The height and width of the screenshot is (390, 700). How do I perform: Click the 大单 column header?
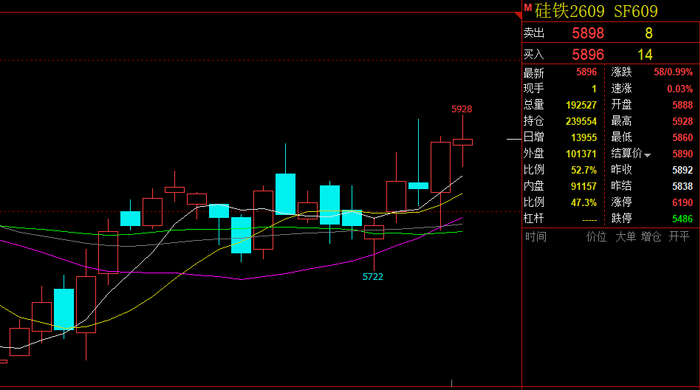point(625,237)
